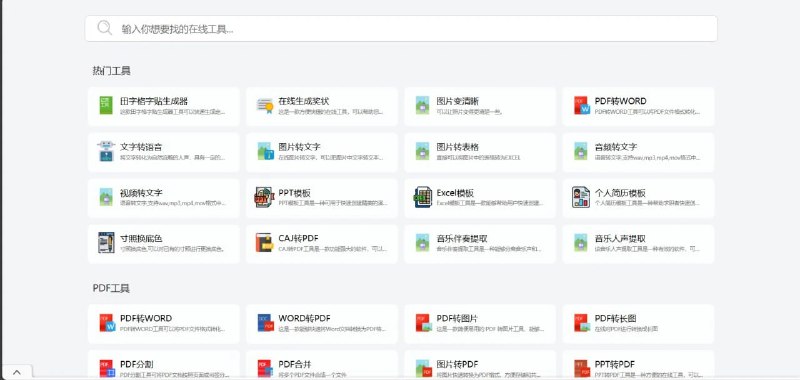
Task: Click the 图片转PDF icon
Action: (x=423, y=369)
